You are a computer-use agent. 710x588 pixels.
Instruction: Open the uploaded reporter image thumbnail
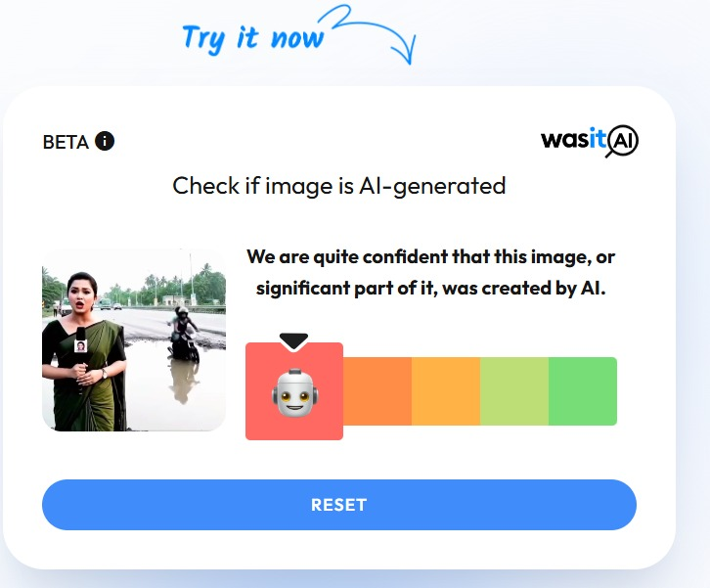(134, 339)
